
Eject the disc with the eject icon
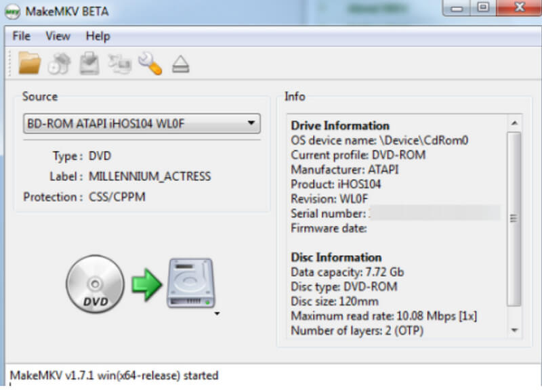(x=180, y=64)
